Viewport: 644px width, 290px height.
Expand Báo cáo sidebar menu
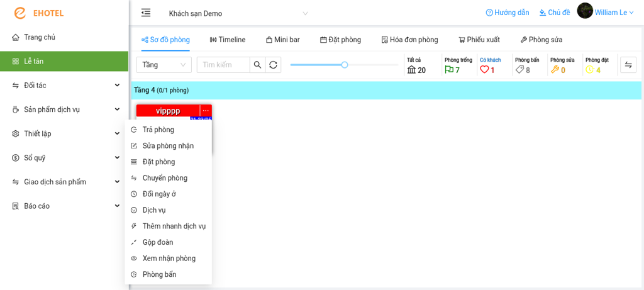[64, 206]
